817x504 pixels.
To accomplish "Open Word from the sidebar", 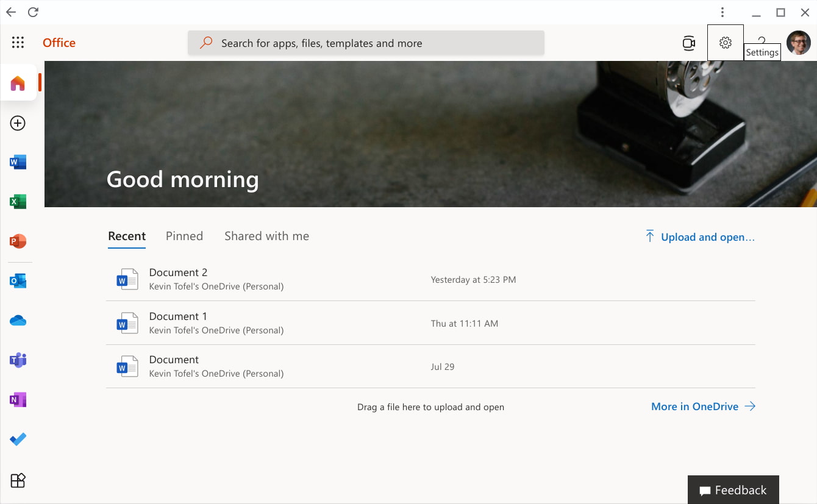I will pos(18,163).
